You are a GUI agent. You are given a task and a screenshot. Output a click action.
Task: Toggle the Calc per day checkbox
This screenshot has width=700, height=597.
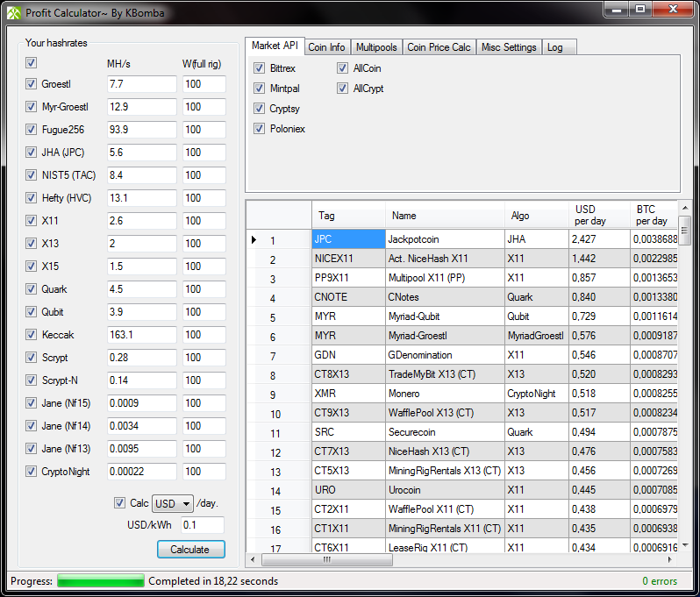click(x=119, y=503)
